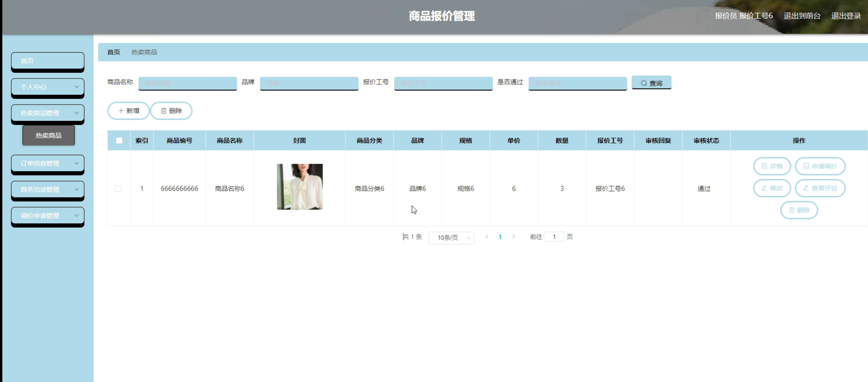Click the 审核状态 column header
The height and width of the screenshot is (382, 868).
point(706,141)
